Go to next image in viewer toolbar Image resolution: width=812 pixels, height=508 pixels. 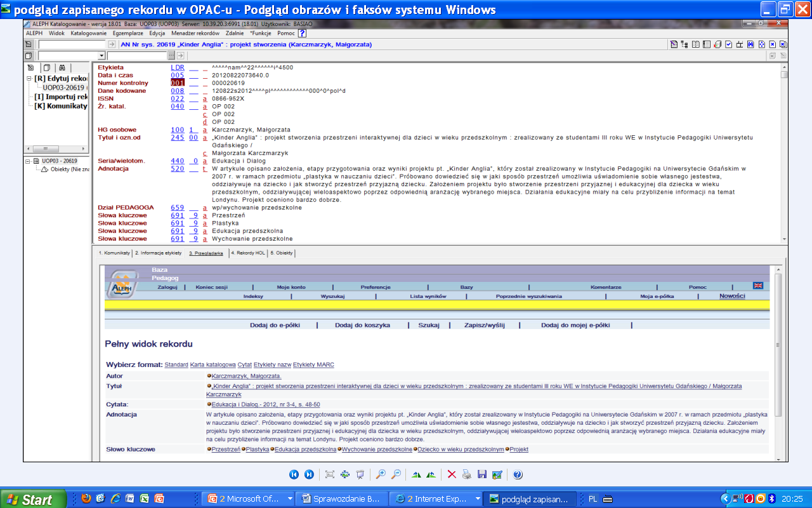(x=309, y=474)
